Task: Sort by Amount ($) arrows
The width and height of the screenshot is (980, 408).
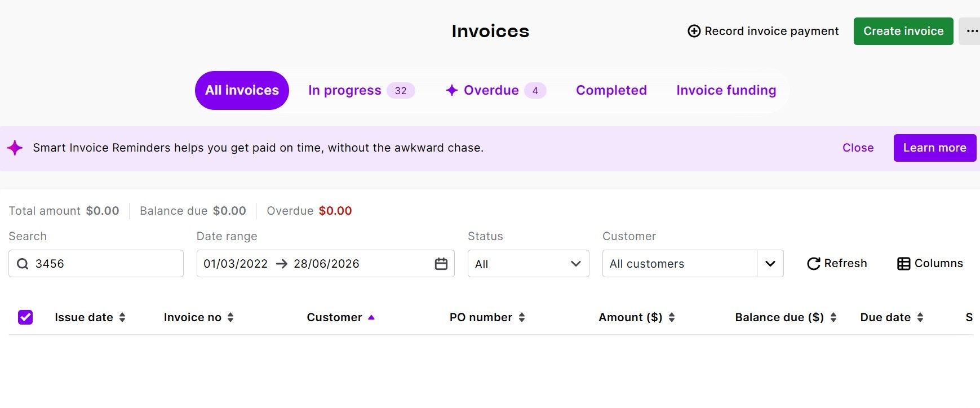Action: (x=672, y=317)
